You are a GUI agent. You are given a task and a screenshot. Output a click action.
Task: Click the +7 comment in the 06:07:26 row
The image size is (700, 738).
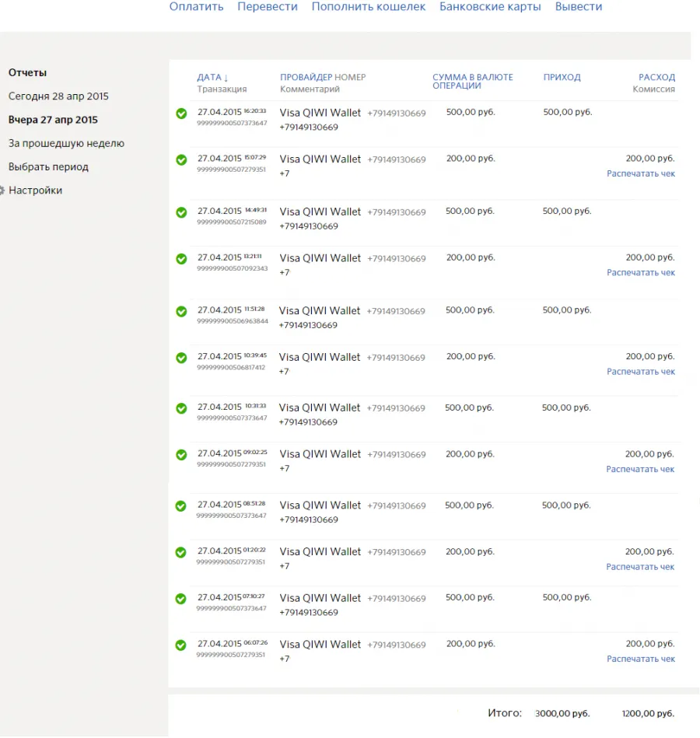coord(285,659)
